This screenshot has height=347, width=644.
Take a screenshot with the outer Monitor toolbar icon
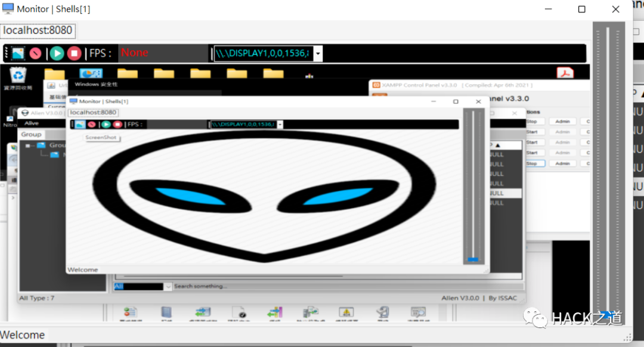[18, 54]
